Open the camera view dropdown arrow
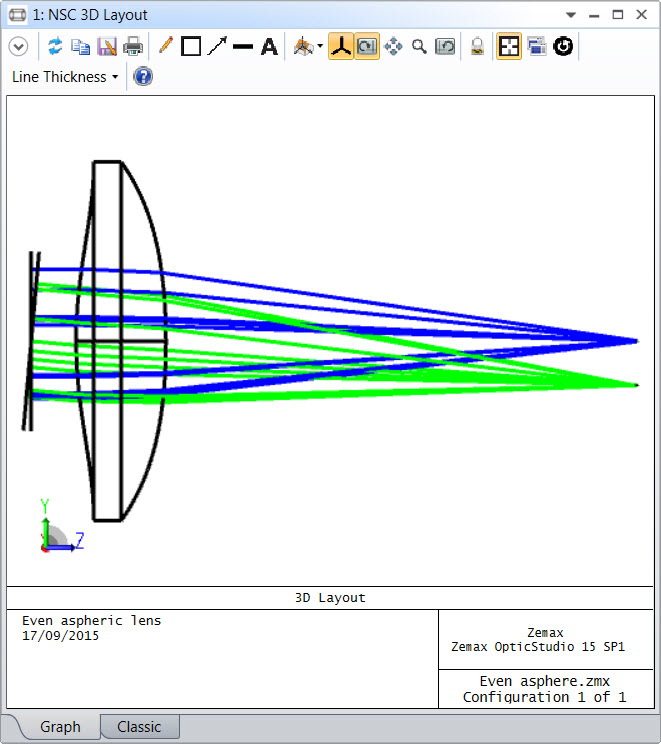661x744 pixels. point(320,46)
